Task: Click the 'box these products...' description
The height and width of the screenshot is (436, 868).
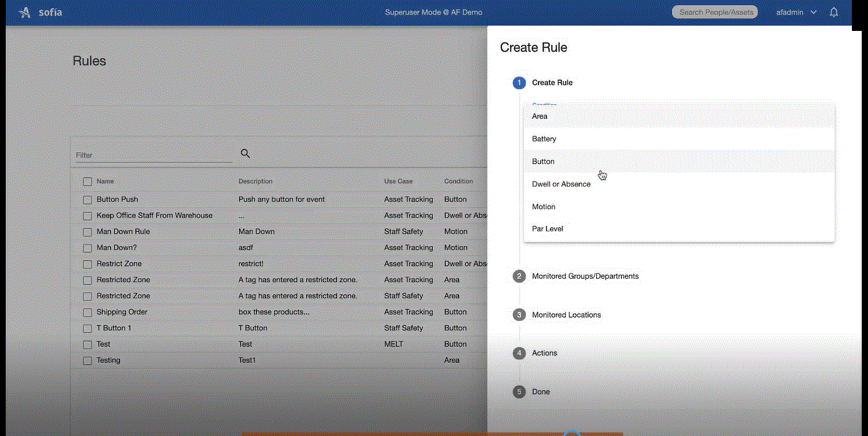Action: pos(274,312)
